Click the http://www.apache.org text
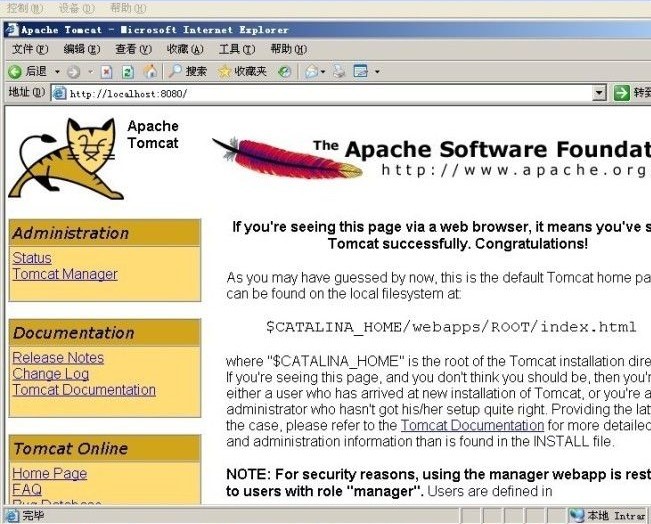This screenshot has height=524, width=651. pyautogui.click(x=514, y=170)
